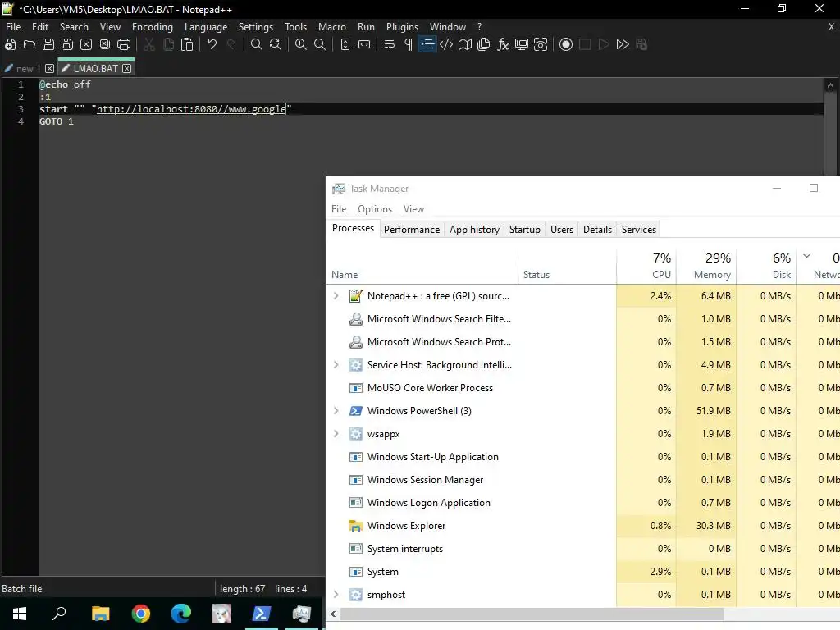
Task: Sort processes by the Disk column
Action: pyautogui.click(x=767, y=266)
